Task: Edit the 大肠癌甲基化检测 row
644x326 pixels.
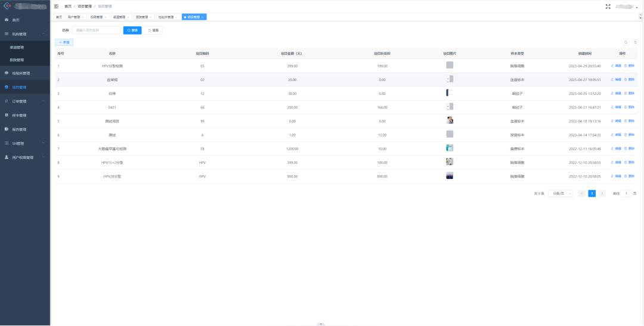Action: 616,148
